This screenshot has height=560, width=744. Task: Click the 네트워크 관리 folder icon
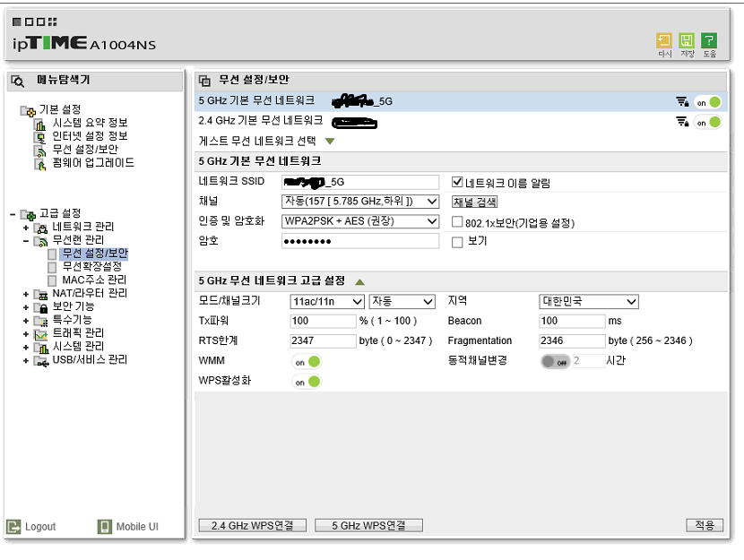41,228
